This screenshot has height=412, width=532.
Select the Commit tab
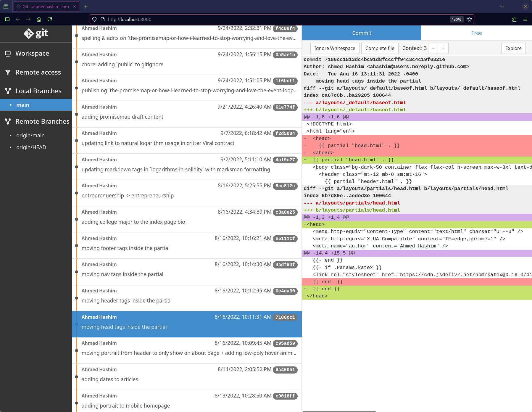[x=362, y=33]
